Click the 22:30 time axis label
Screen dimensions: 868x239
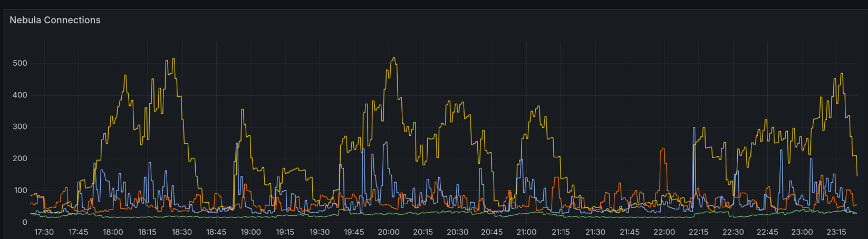pyautogui.click(x=733, y=232)
